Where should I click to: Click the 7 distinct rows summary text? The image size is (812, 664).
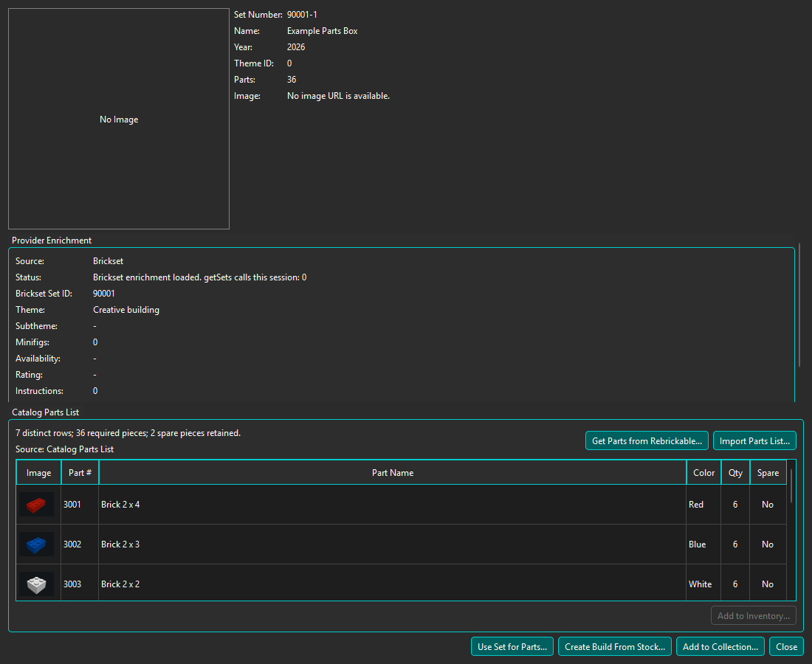pyautogui.click(x=128, y=433)
